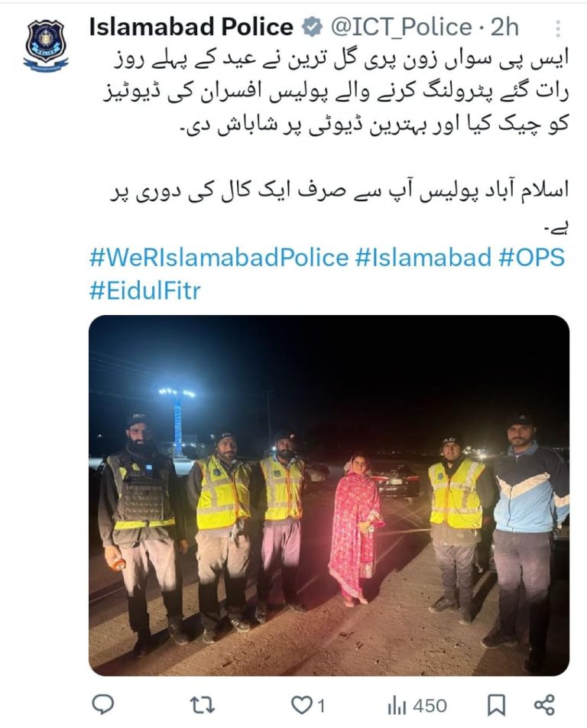Click the like count number 1
The image size is (587, 728).
(x=321, y=707)
